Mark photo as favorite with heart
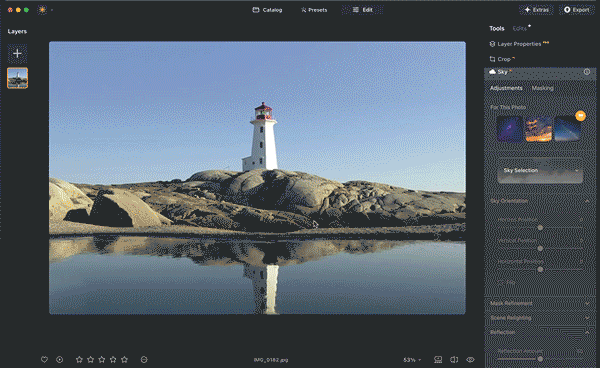 pyautogui.click(x=44, y=360)
